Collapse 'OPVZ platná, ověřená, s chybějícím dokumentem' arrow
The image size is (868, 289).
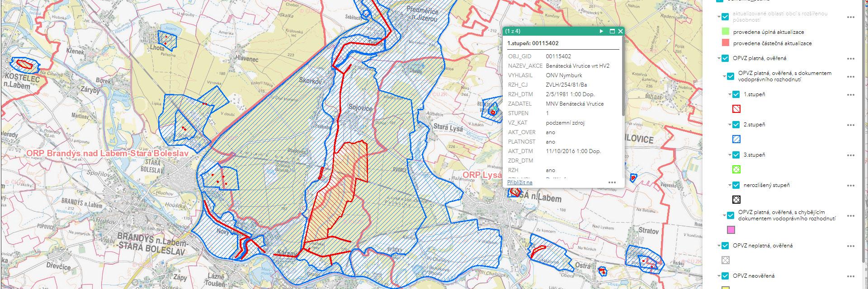coord(724,215)
